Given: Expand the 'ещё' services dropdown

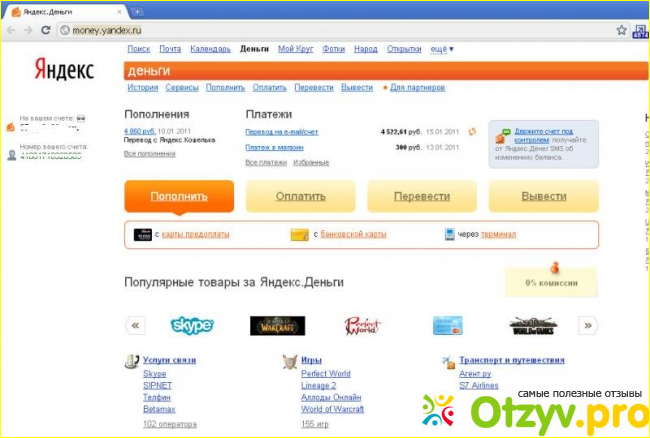Looking at the screenshot, I should click(441, 49).
